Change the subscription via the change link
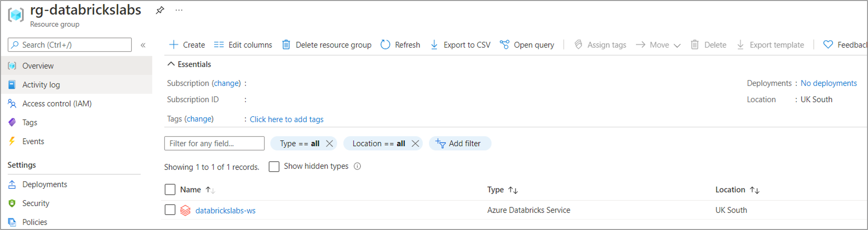868x230 pixels. click(226, 83)
